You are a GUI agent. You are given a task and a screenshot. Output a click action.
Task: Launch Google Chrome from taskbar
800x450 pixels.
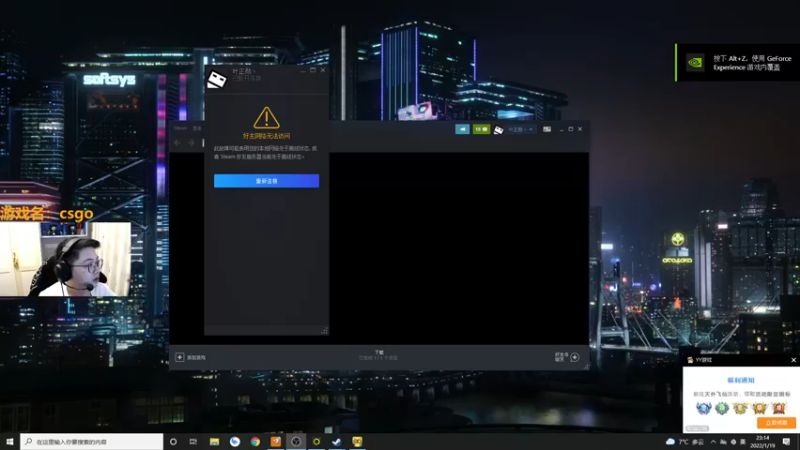(x=255, y=441)
